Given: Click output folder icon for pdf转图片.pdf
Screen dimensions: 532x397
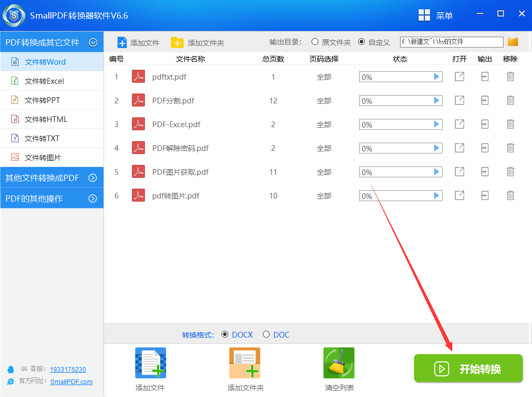Looking at the screenshot, I should pyautogui.click(x=485, y=195).
